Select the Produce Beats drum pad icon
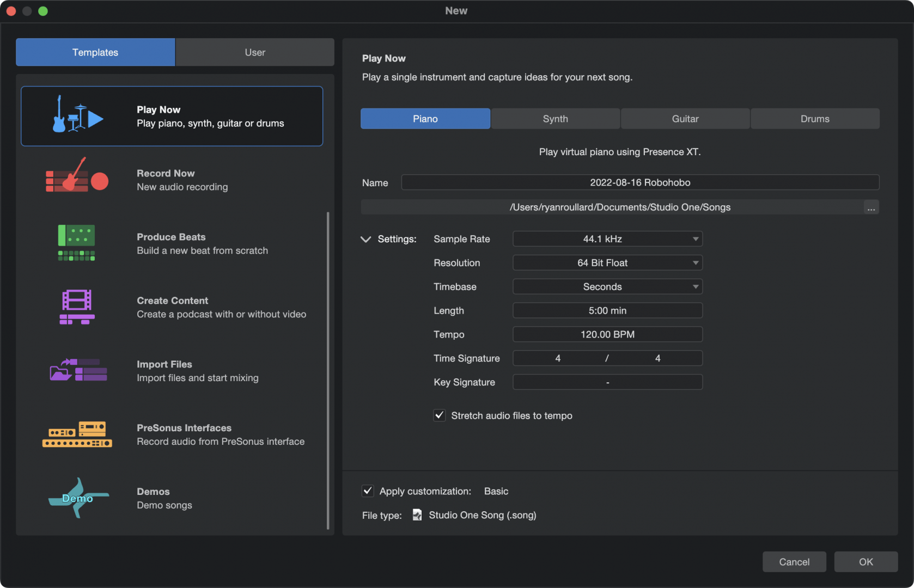Image resolution: width=914 pixels, height=588 pixels. point(77,243)
